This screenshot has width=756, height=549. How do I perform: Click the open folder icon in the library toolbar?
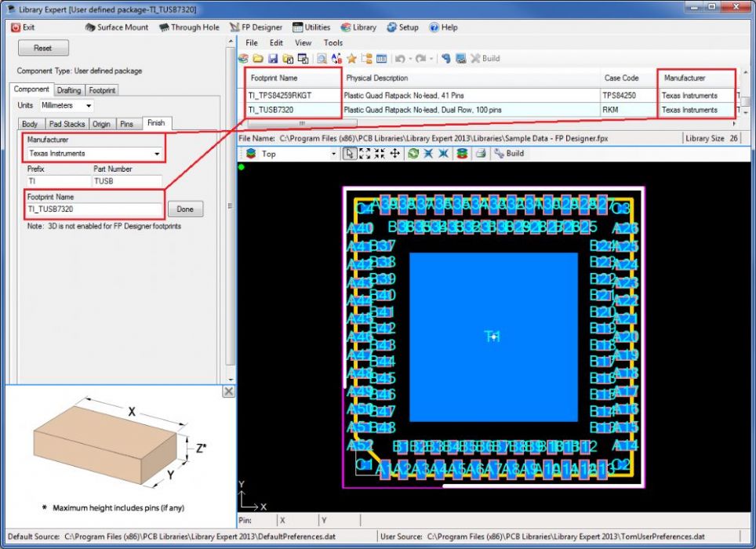[x=258, y=59]
